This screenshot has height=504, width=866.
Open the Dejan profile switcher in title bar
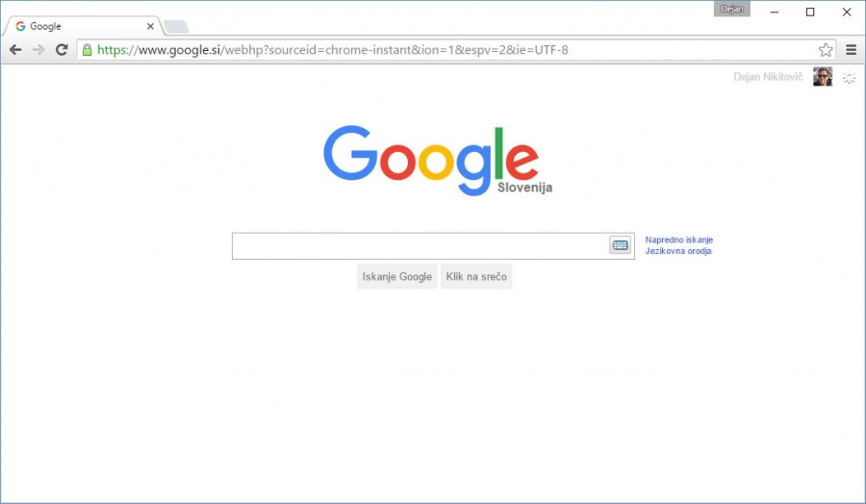click(732, 10)
